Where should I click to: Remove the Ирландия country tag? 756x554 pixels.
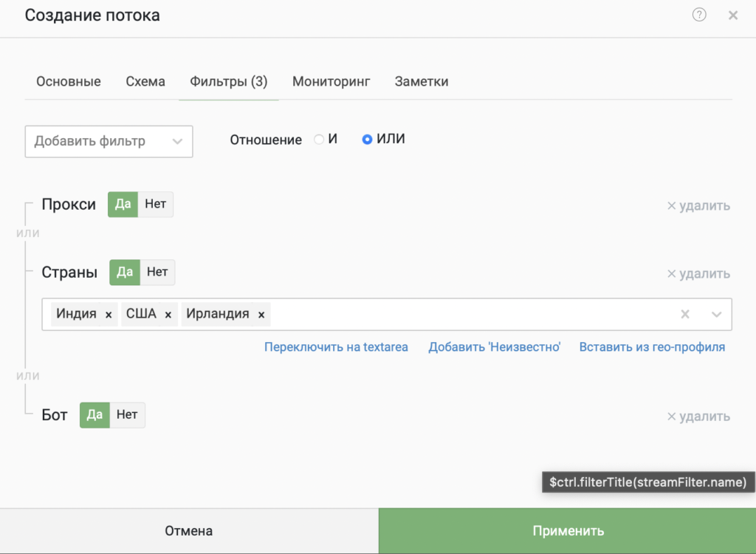click(261, 315)
